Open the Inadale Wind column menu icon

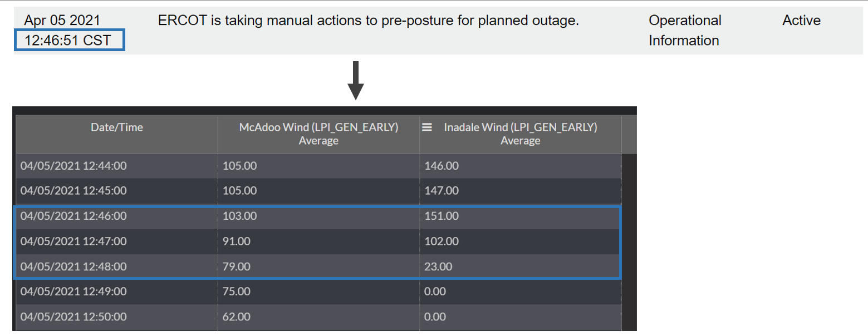tap(427, 127)
